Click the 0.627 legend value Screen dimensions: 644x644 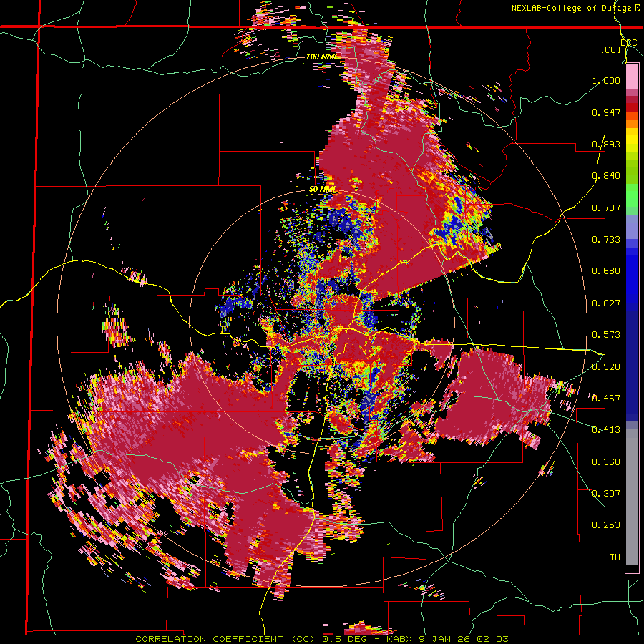(606, 303)
